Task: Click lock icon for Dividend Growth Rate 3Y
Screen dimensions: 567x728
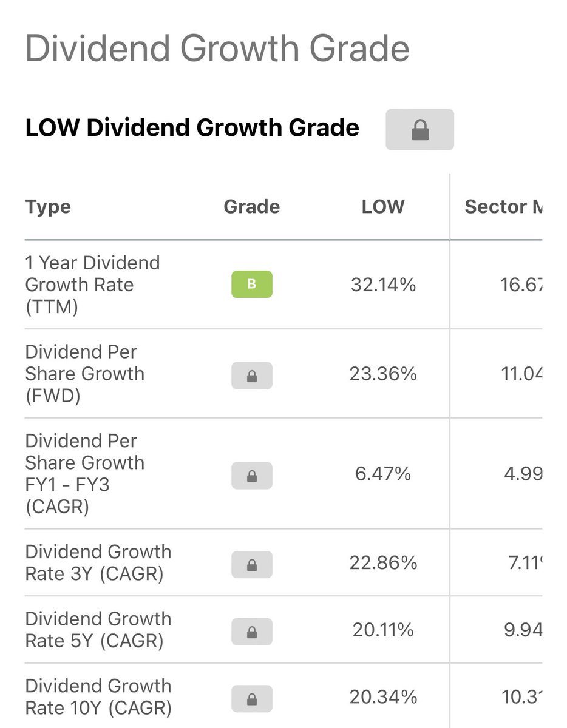Action: (x=252, y=565)
